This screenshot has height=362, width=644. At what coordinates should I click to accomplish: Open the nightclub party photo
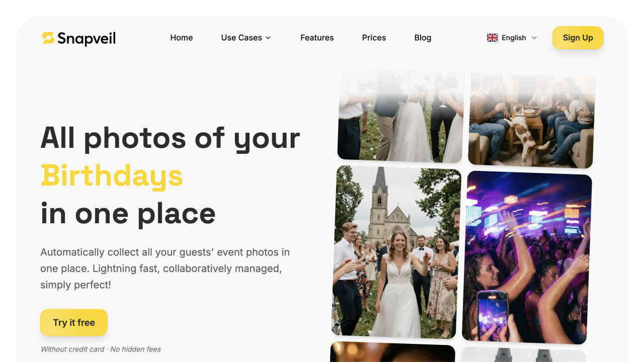click(x=527, y=257)
